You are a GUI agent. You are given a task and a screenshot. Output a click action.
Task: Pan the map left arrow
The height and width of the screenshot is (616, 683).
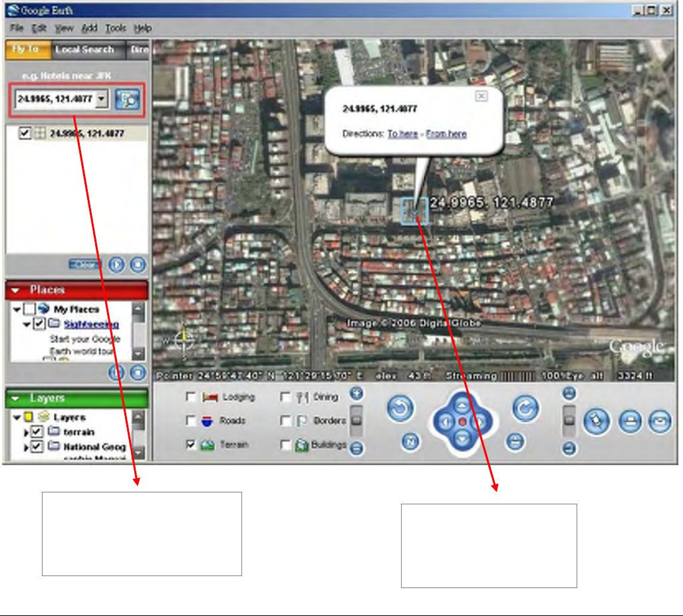tap(445, 421)
